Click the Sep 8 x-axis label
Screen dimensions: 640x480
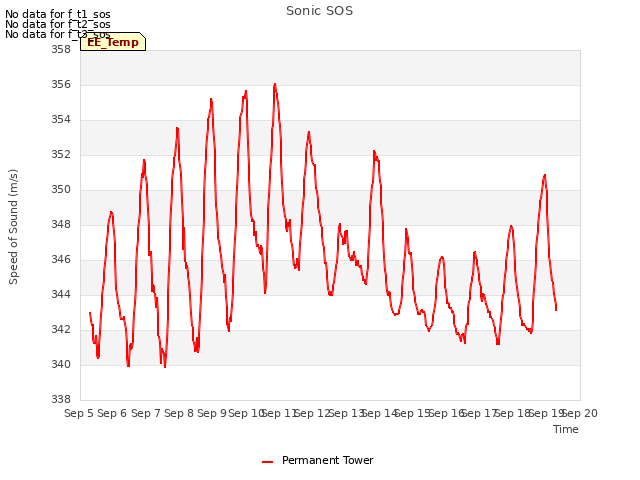179,413
